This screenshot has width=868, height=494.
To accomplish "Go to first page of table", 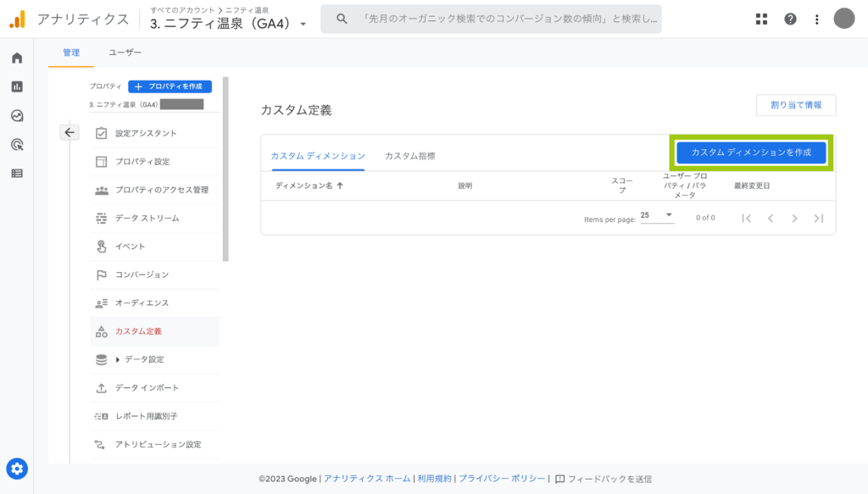I will click(x=747, y=219).
